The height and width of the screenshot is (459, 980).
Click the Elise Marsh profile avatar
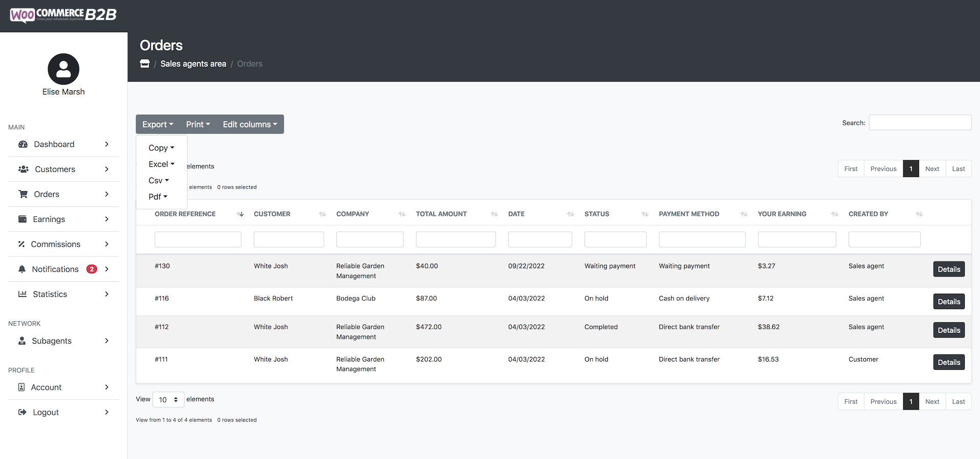coord(63,69)
